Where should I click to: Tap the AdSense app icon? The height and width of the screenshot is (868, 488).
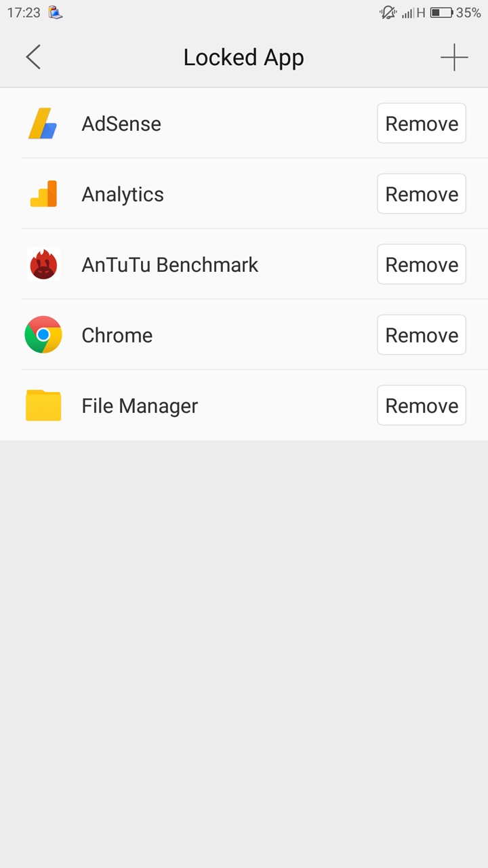pyautogui.click(x=43, y=124)
